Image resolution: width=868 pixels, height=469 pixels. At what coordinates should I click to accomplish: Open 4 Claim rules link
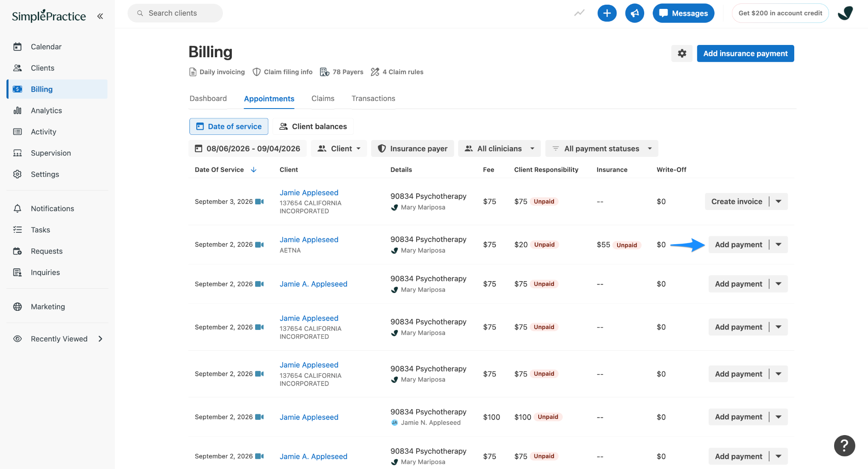[x=397, y=72]
